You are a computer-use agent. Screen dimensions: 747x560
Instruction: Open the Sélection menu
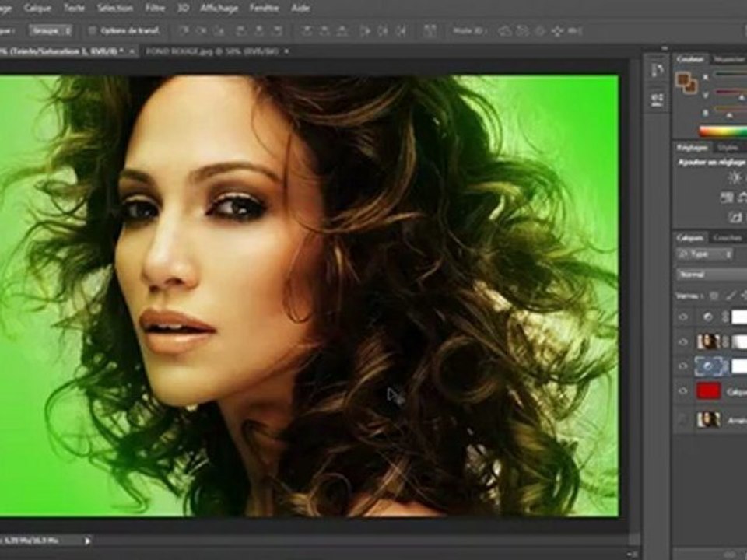coord(114,8)
